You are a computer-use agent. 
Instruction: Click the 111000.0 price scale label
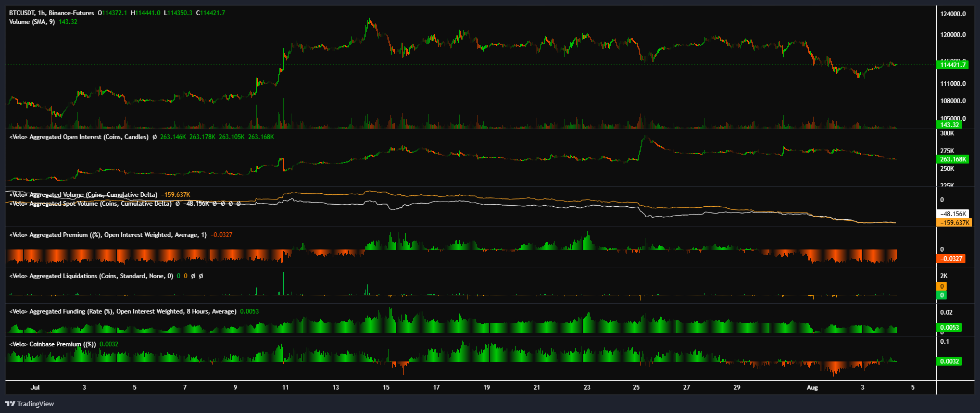click(953, 84)
